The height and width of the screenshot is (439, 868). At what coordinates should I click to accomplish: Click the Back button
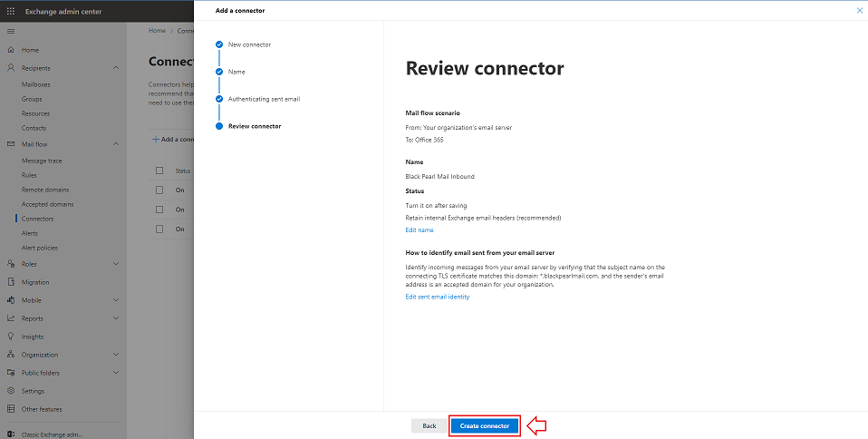(429, 425)
